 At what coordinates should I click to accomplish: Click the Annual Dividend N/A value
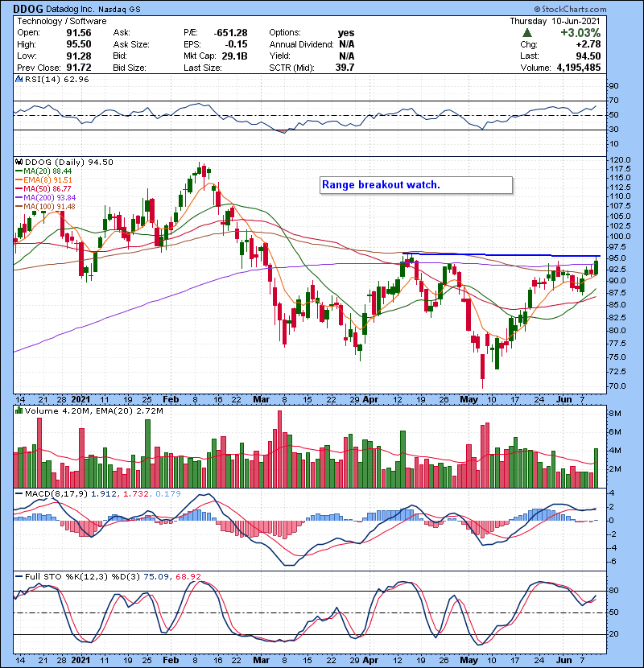[346, 44]
